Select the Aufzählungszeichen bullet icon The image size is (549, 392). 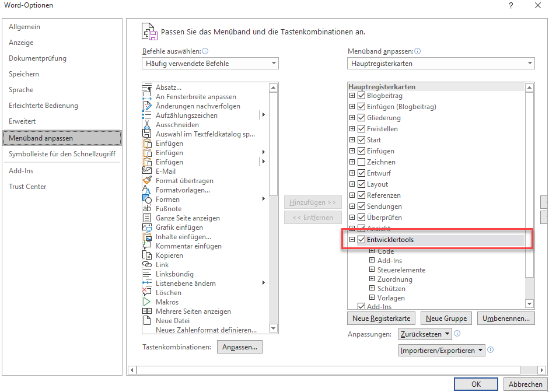point(147,116)
